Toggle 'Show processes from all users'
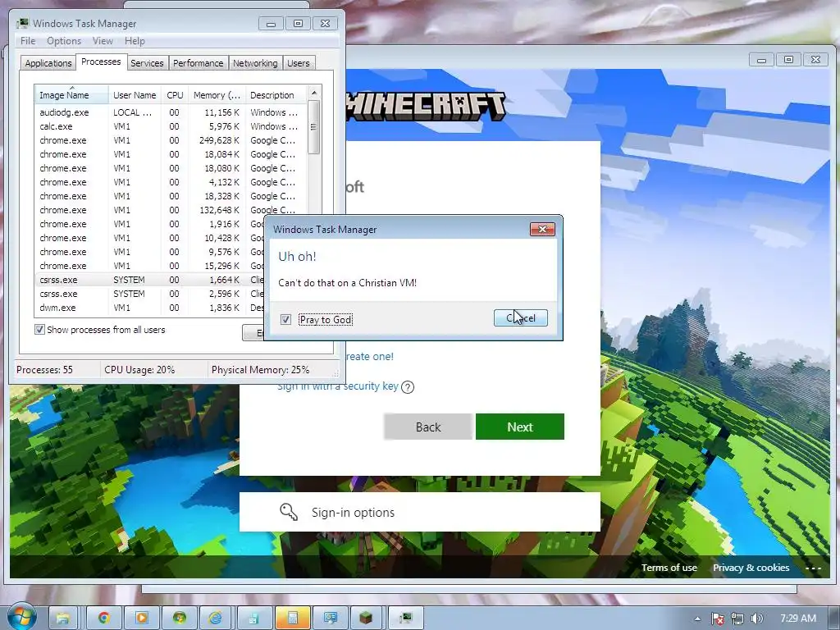This screenshot has width=840, height=630. click(x=39, y=330)
